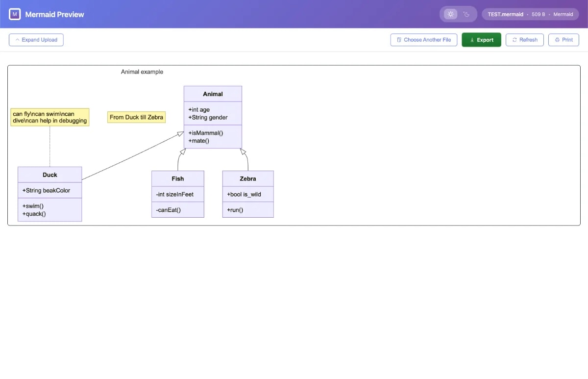
Task: Click the +String beakColor attribute in Duck
Action: pyautogui.click(x=46, y=190)
